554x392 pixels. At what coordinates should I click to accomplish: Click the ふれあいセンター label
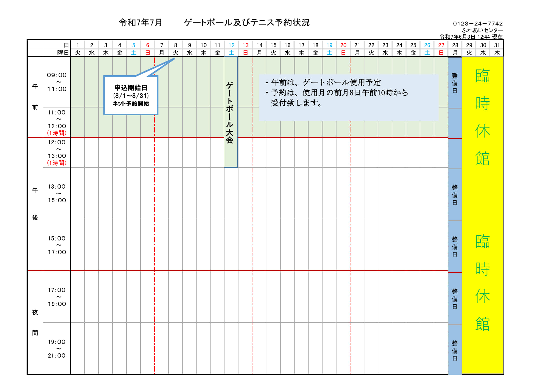click(482, 30)
